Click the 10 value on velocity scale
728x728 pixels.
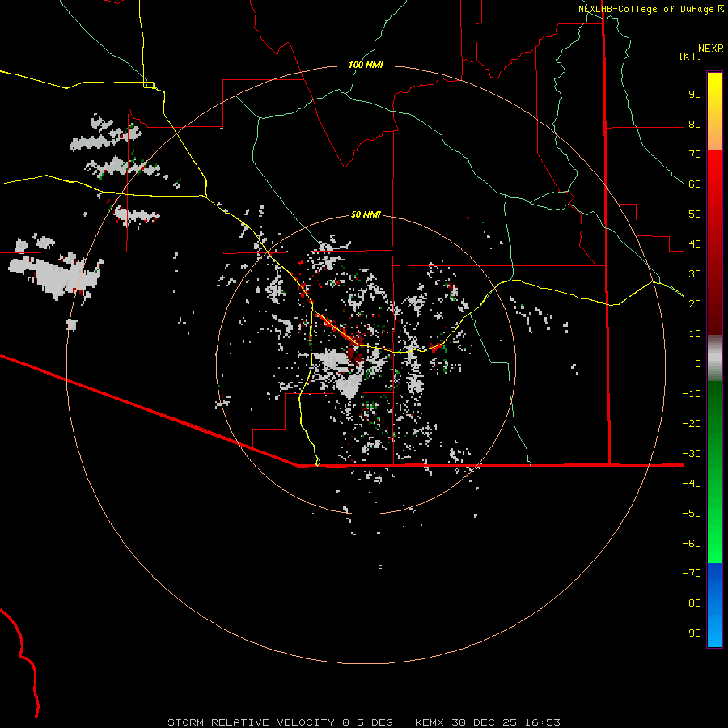pos(695,334)
